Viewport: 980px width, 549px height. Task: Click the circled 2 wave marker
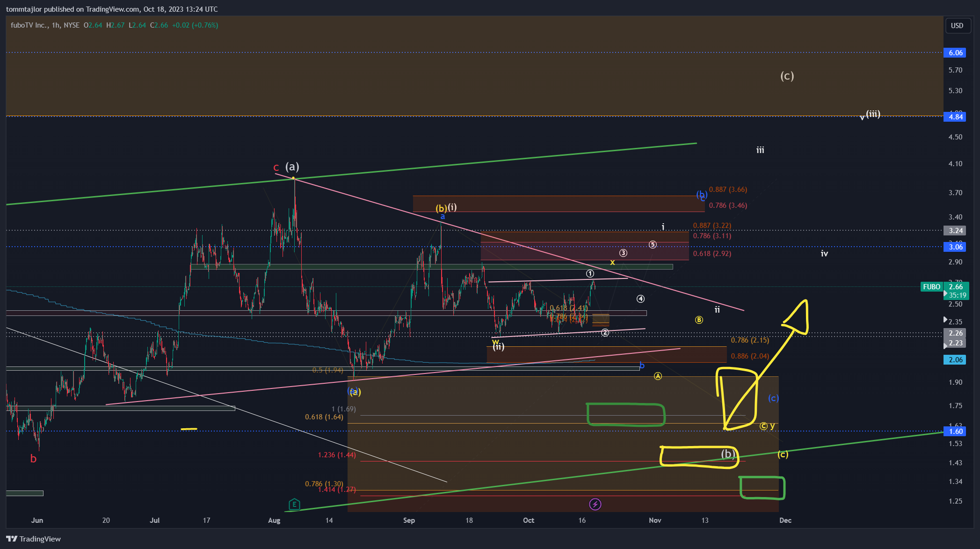[605, 332]
